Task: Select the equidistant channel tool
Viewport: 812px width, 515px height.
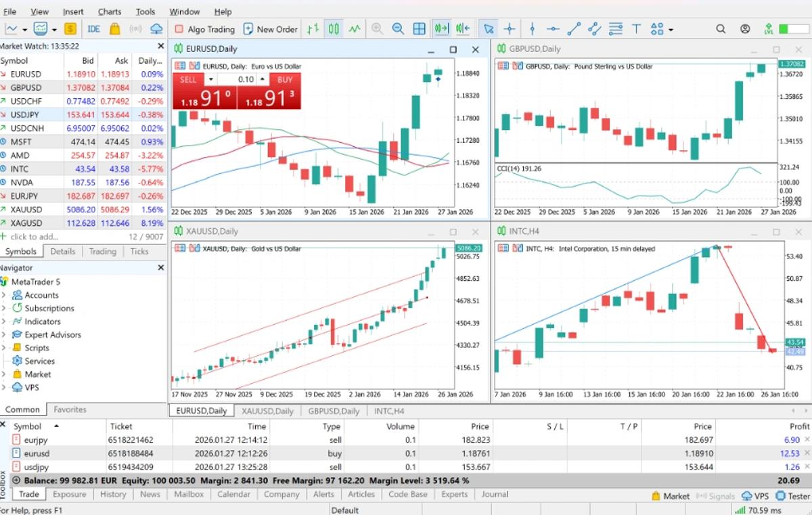Action: (x=594, y=29)
